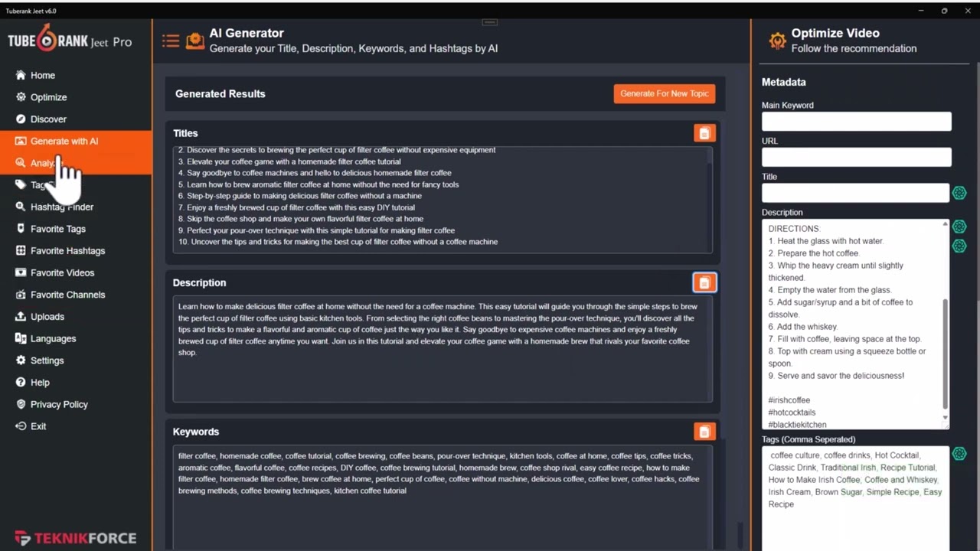The height and width of the screenshot is (551, 980).
Task: Click the '6. Add the whiskey.' line
Action: tap(803, 327)
